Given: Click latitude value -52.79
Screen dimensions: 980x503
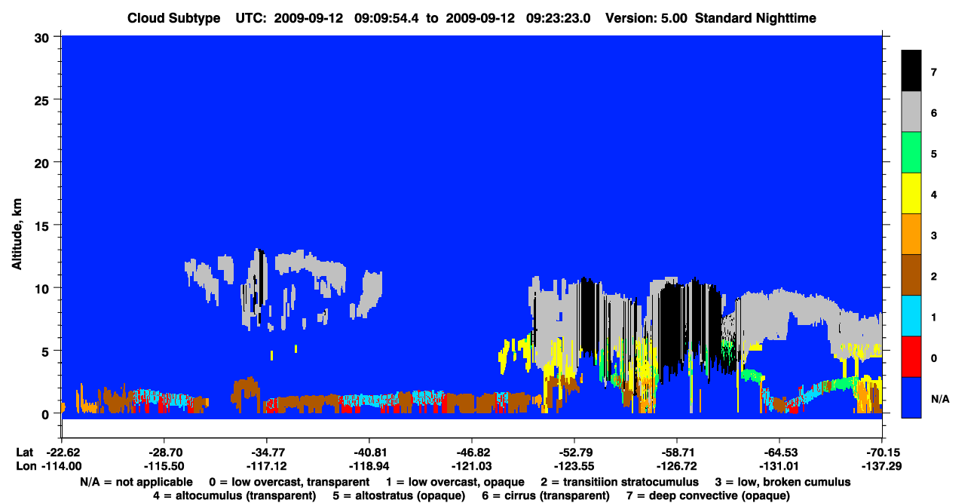Looking at the screenshot, I should (574, 452).
